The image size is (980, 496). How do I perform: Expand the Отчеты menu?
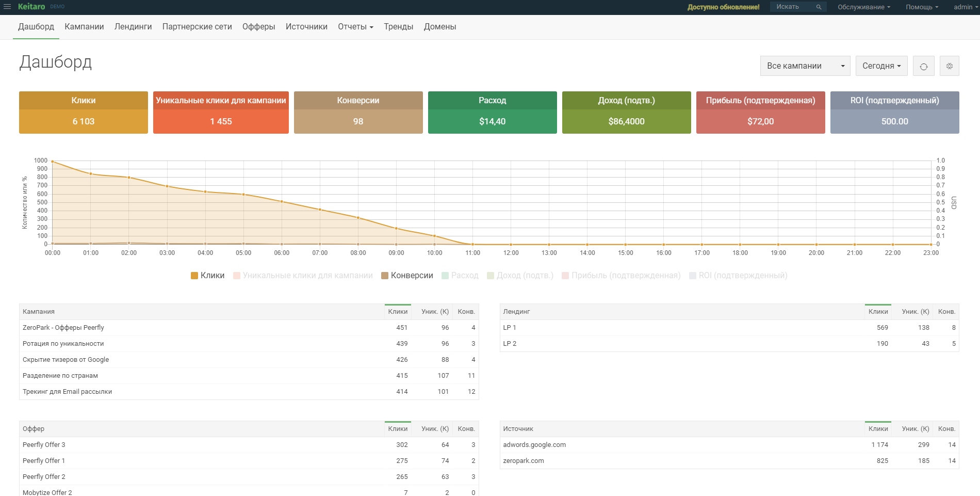pyautogui.click(x=355, y=27)
